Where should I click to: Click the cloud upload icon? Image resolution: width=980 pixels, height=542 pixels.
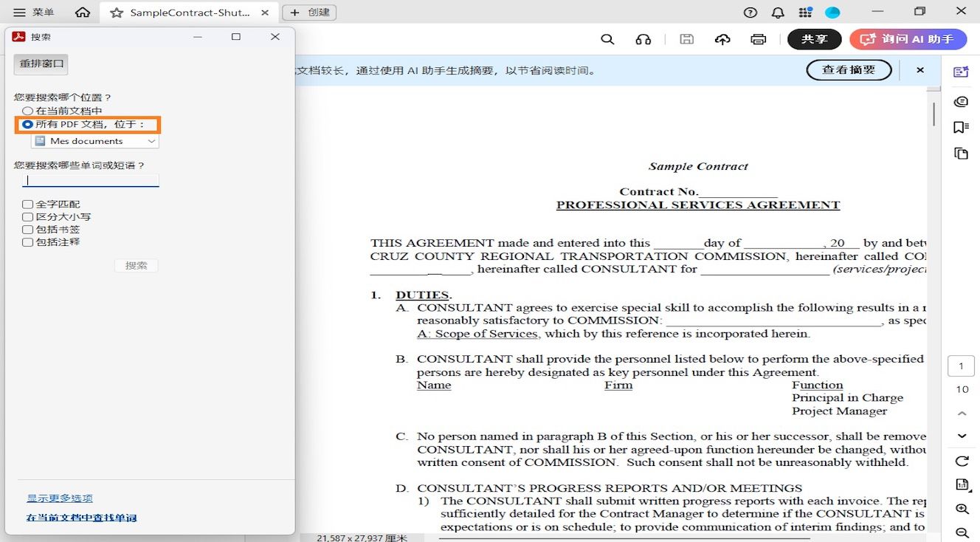tap(722, 40)
